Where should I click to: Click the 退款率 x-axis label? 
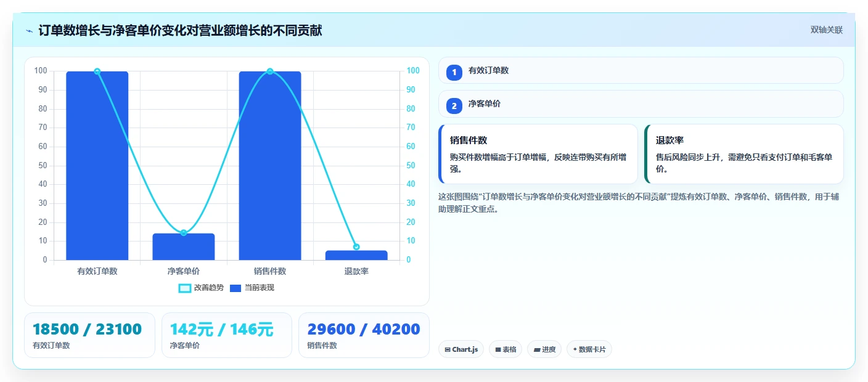coord(356,271)
